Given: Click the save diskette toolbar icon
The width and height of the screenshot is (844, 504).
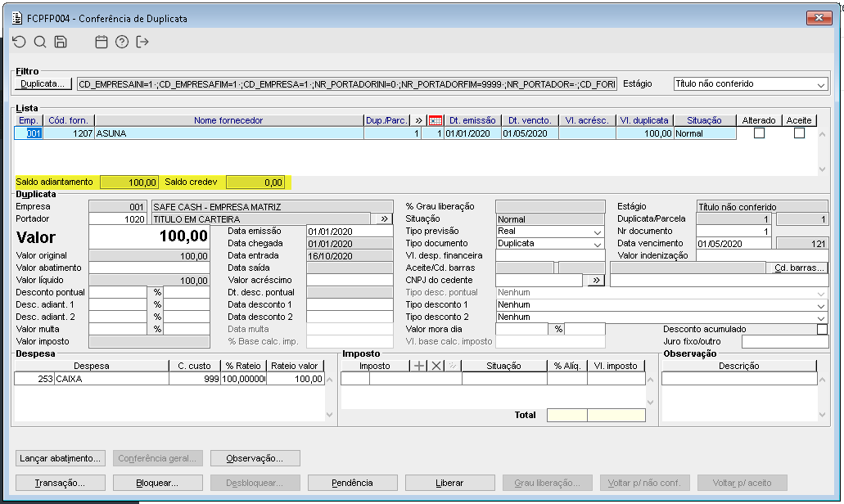Looking at the screenshot, I should tap(61, 42).
